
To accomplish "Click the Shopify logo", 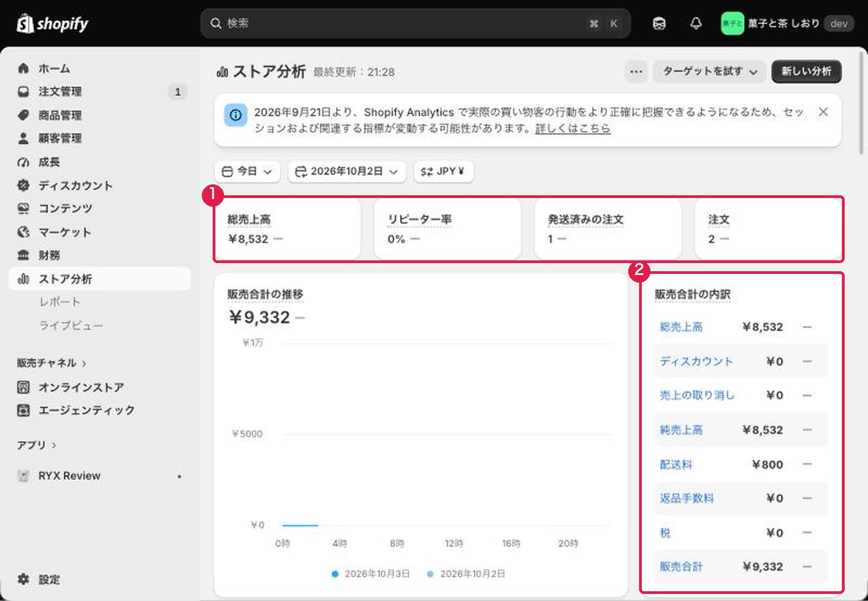I will pos(52,23).
